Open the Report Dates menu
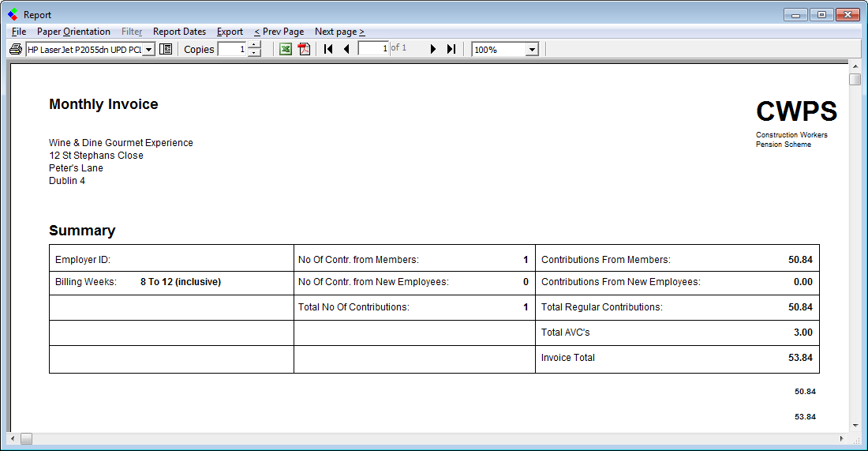868x451 pixels. 179,32
